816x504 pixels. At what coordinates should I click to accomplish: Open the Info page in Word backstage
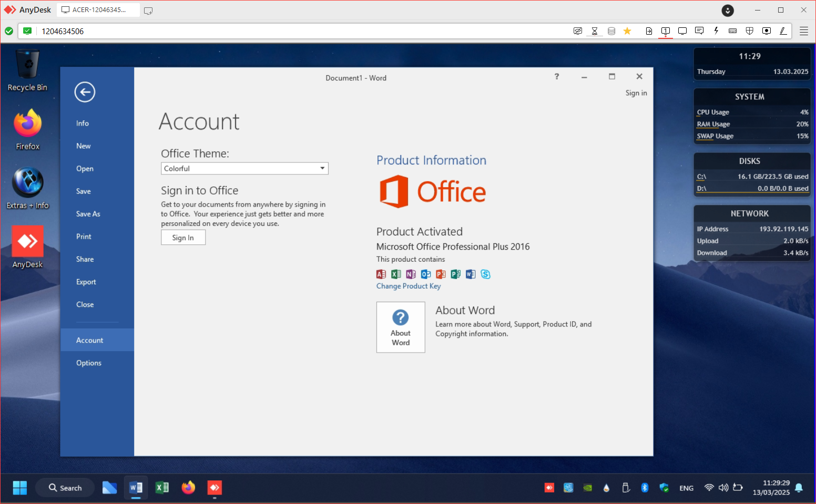[83, 123]
